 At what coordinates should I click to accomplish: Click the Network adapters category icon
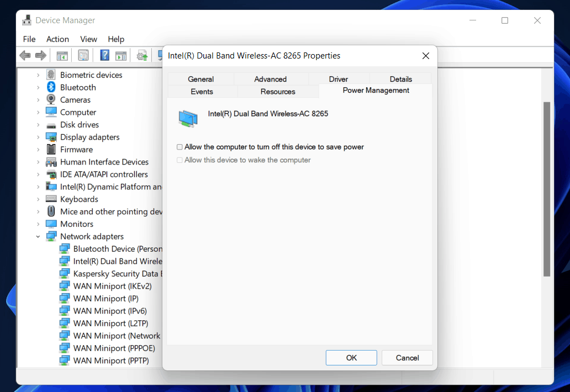coord(51,236)
